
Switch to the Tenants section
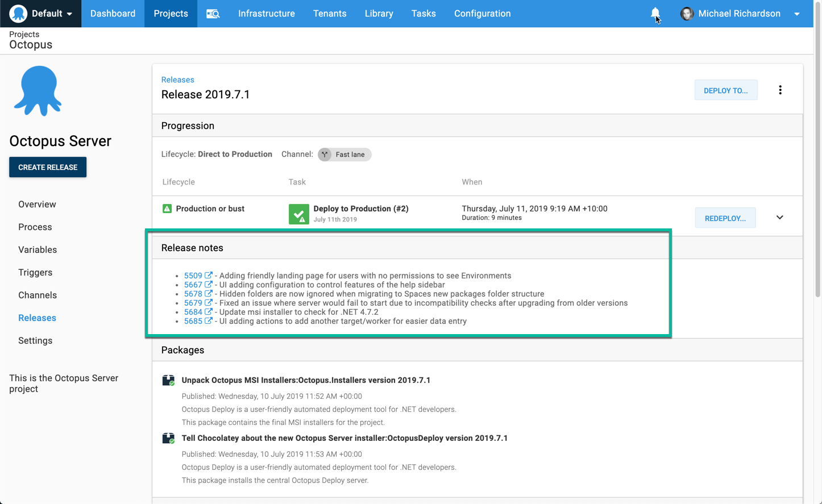click(x=330, y=14)
